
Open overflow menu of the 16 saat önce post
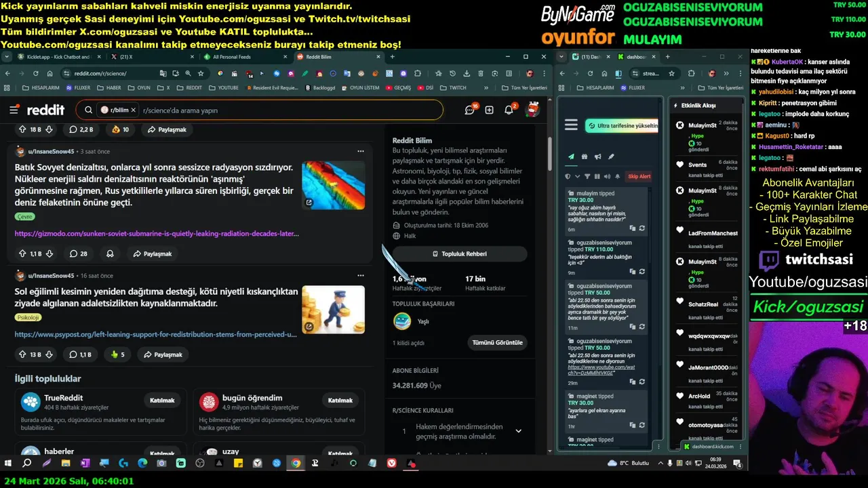point(361,276)
